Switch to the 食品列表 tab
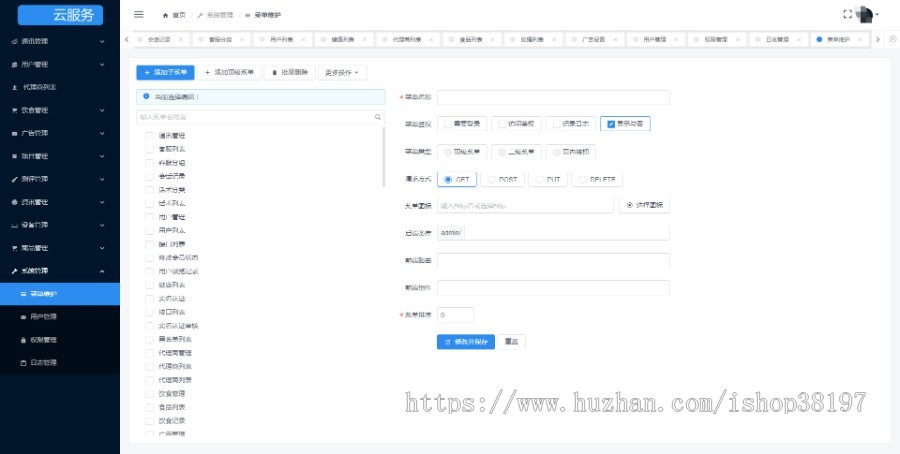This screenshot has width=900, height=454. (471, 40)
